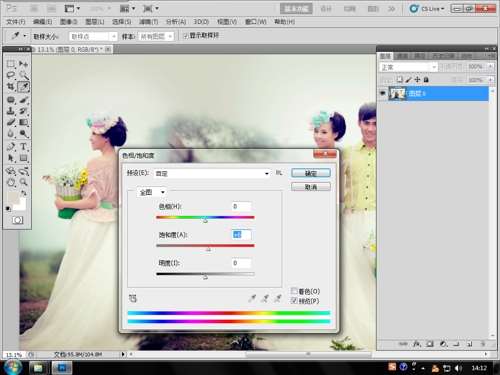Enable the Colorize checkbox
The image size is (500, 375).
pos(294,291)
